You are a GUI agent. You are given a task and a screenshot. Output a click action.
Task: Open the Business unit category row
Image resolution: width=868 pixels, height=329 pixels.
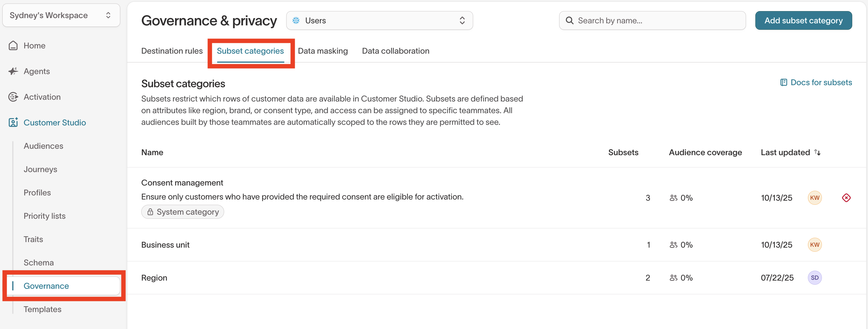(165, 245)
